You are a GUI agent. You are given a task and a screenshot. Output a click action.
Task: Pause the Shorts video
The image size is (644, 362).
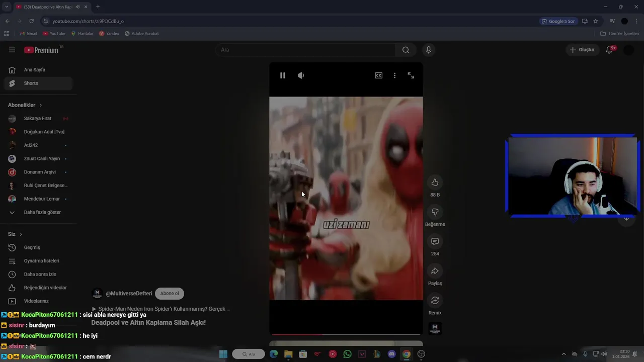tap(283, 75)
